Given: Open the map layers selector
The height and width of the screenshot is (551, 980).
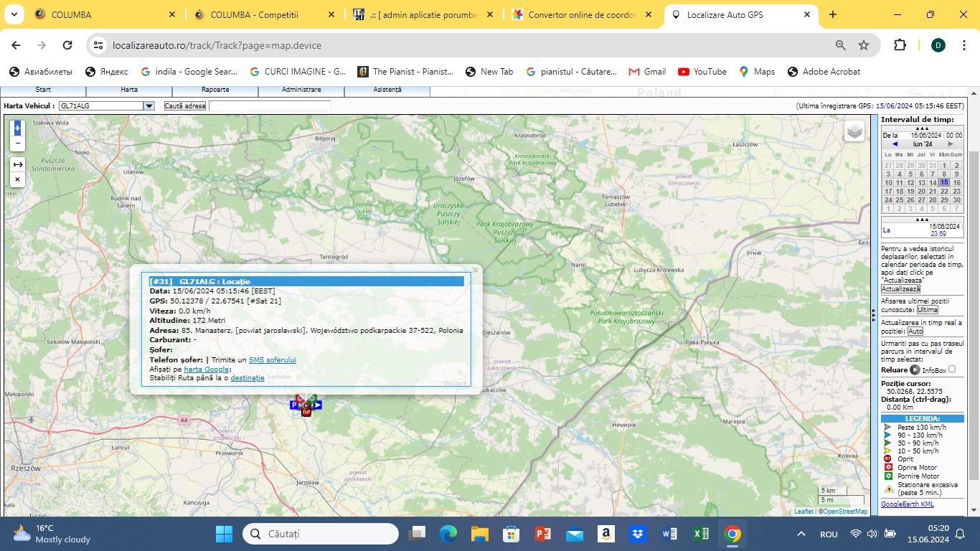Looking at the screenshot, I should pos(854,131).
